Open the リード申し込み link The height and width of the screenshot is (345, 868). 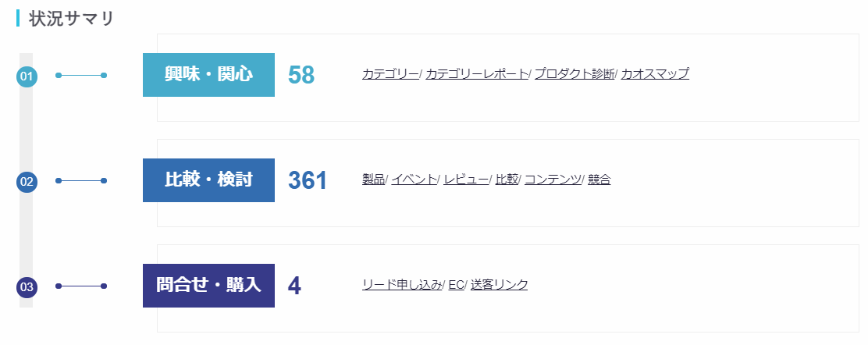click(x=401, y=285)
